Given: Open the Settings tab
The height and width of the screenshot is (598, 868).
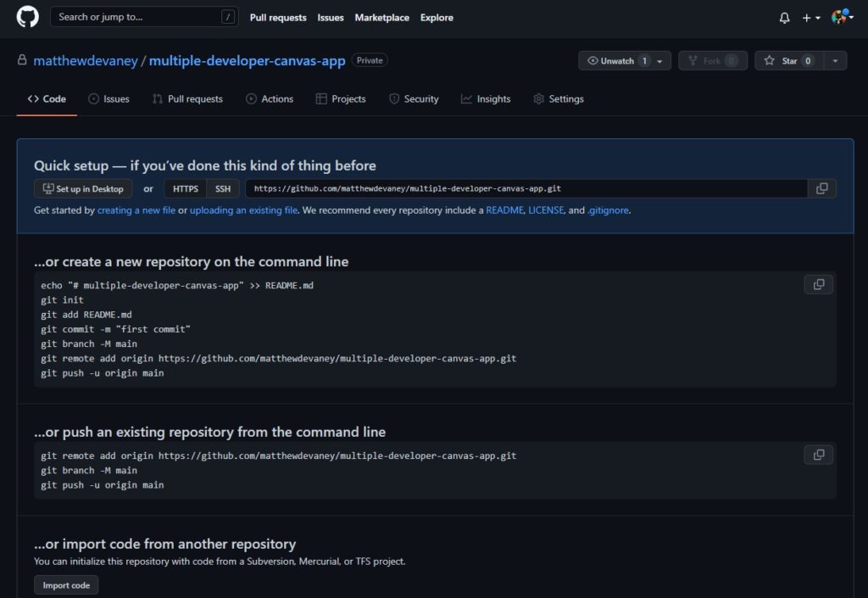Looking at the screenshot, I should coord(558,99).
